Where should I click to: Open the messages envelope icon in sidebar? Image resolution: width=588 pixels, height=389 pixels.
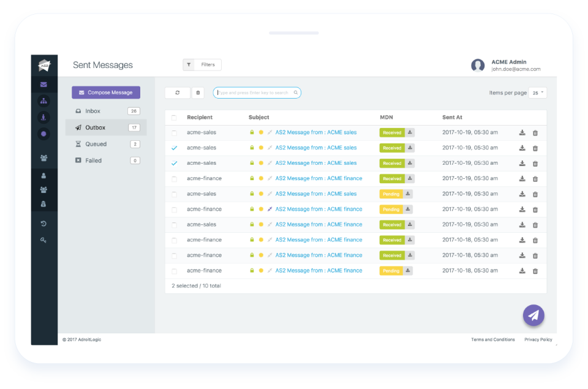[43, 84]
